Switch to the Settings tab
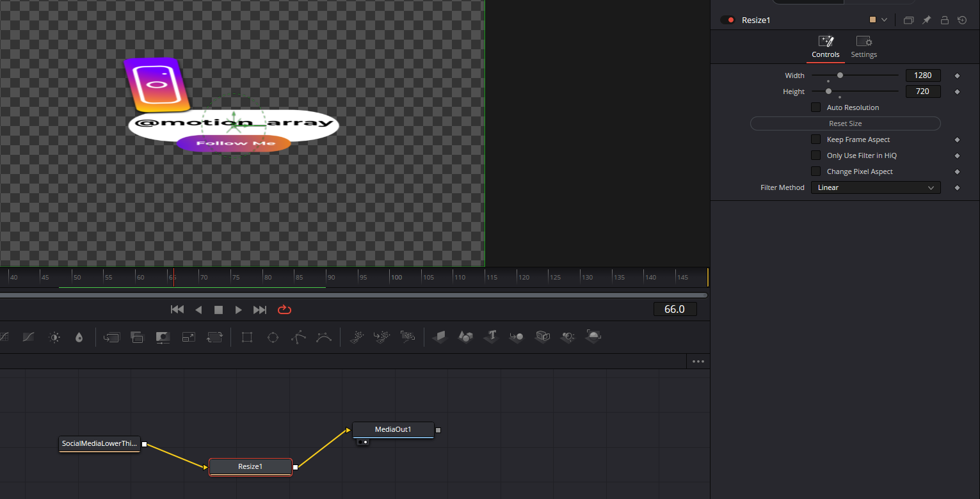This screenshot has height=499, width=980. click(864, 48)
